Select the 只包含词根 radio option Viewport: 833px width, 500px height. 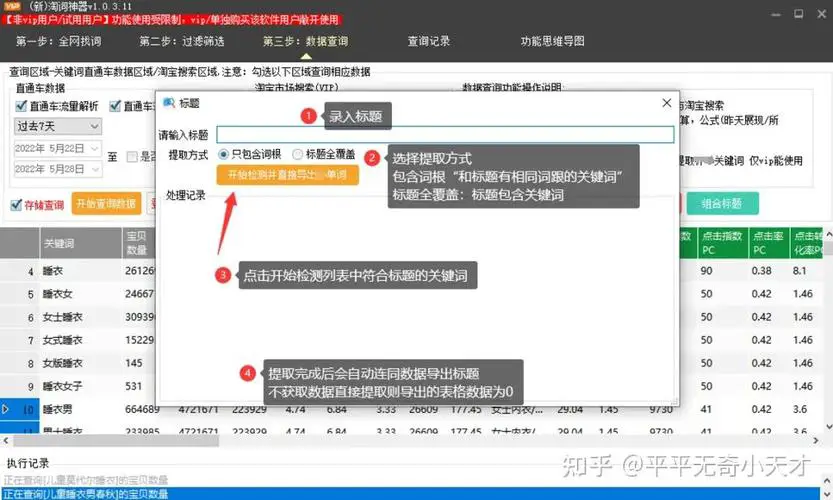(x=250, y=154)
